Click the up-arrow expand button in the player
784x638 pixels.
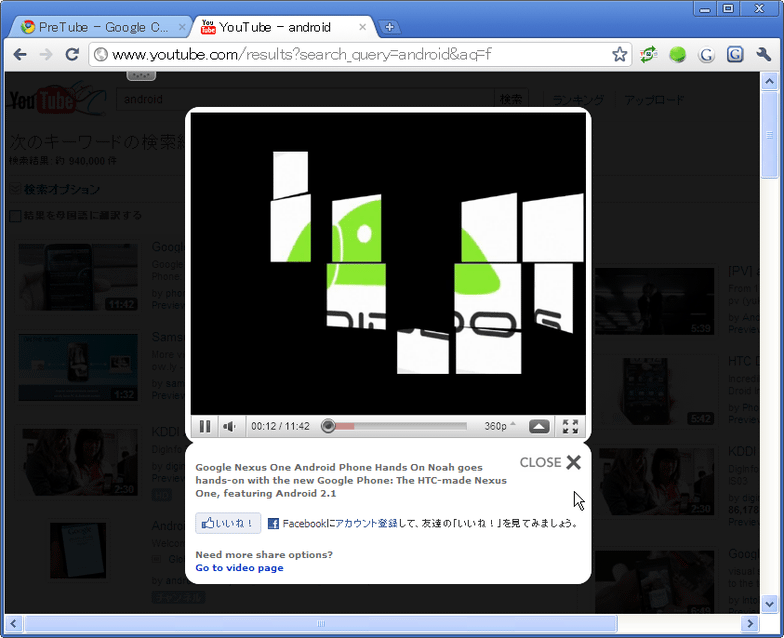coord(539,426)
